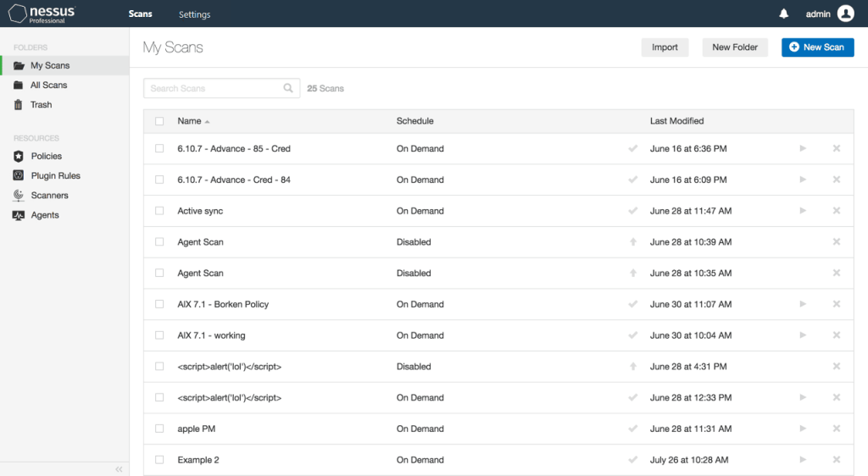868x476 pixels.
Task: Launch the apple PM scan
Action: (803, 429)
